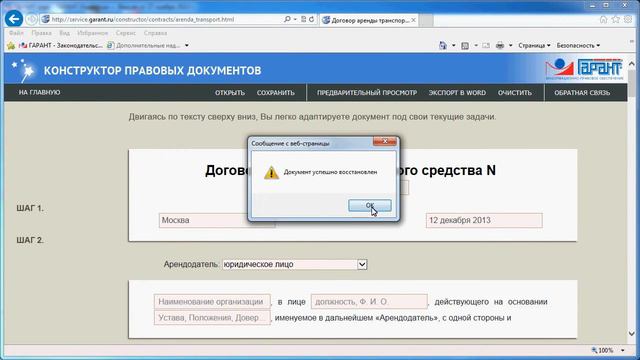Expand the feeds dropdown arrow in command bar
The image size is (640, 360).
(476, 45)
